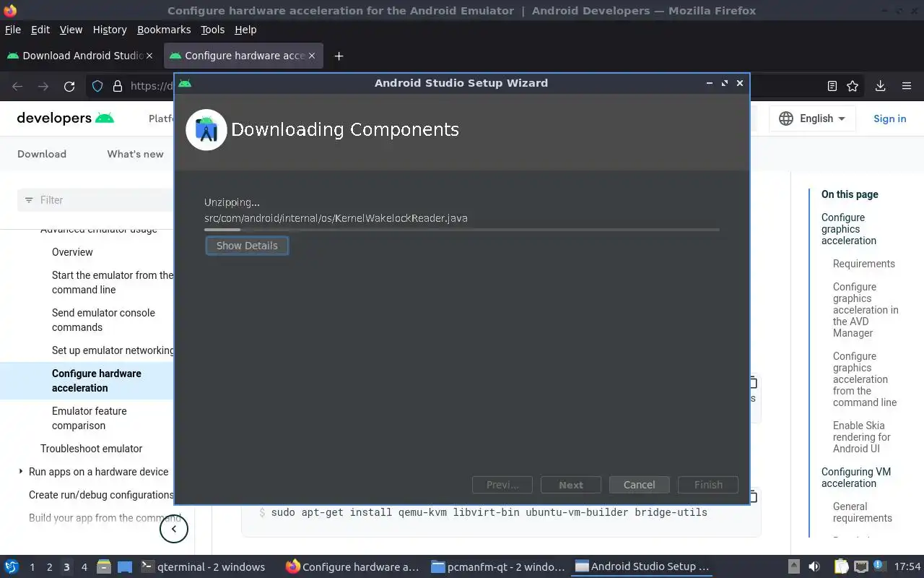Jump to graphics acceleration in AVD Manager
924x578 pixels.
point(866,310)
